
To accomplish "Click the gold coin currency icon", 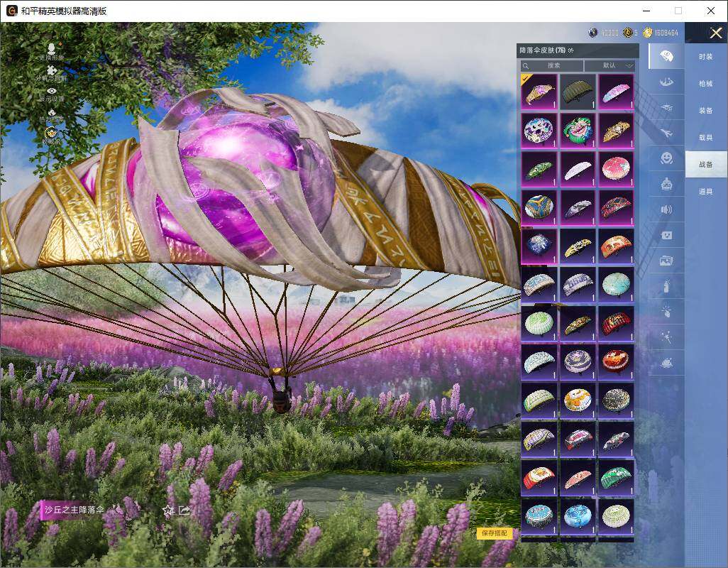I will click(647, 33).
